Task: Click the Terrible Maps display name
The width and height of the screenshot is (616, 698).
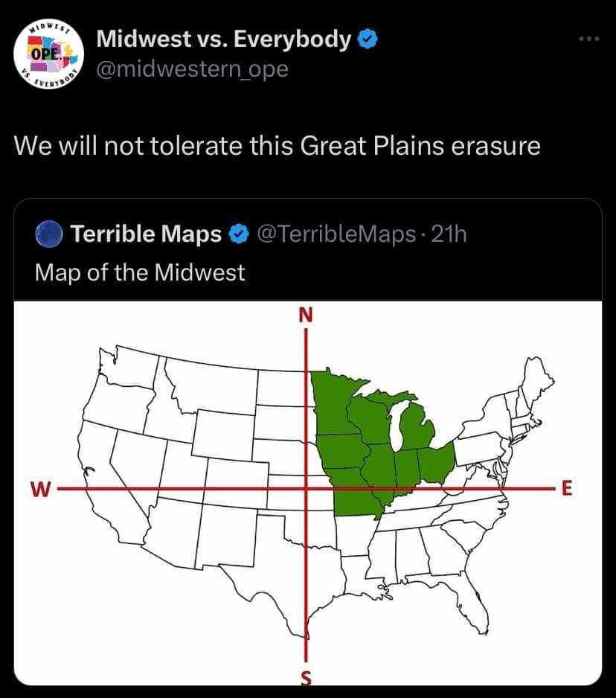Action: 146,234
